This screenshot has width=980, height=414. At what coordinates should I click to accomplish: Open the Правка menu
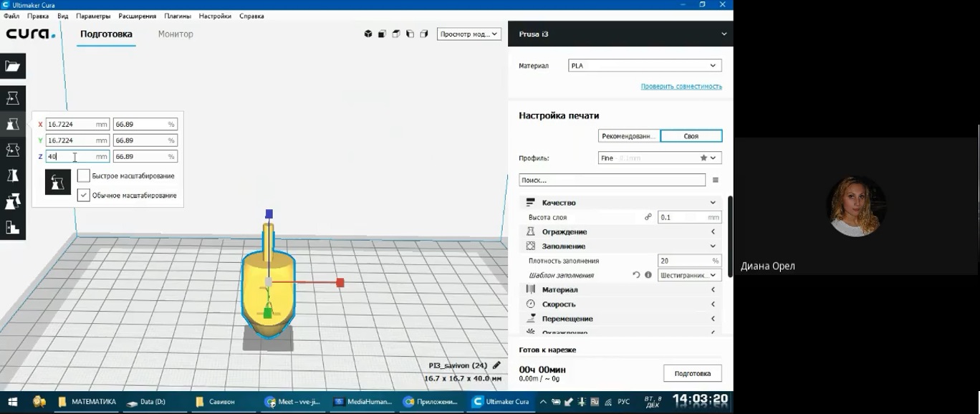[x=38, y=16]
